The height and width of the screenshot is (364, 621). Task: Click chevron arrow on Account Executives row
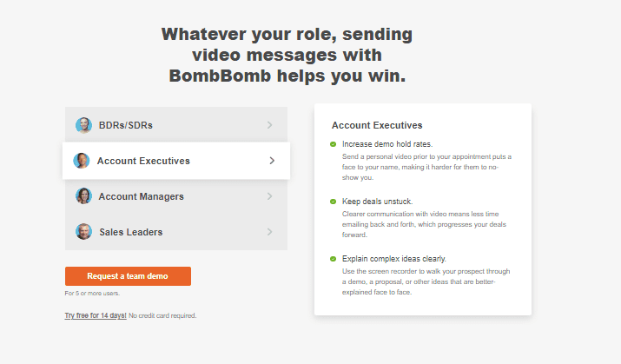click(272, 161)
